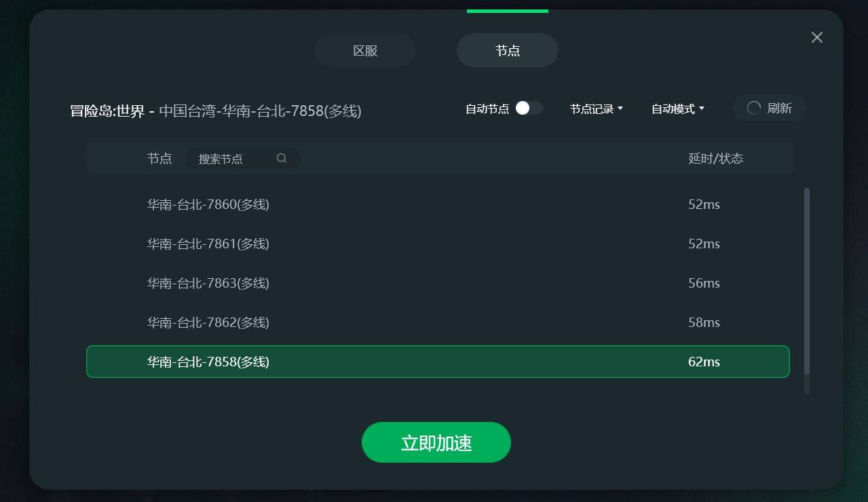Click the 立即加速 button
The height and width of the screenshot is (502, 868).
tap(436, 442)
